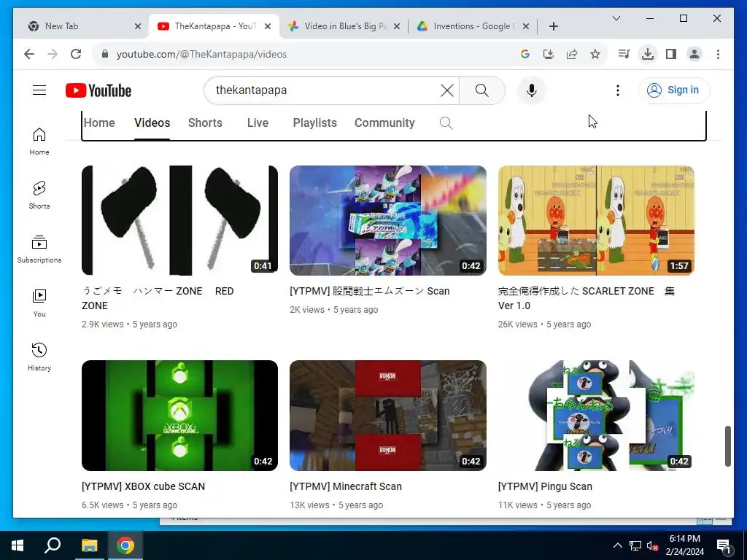Open a new Chrome tab

click(x=553, y=26)
